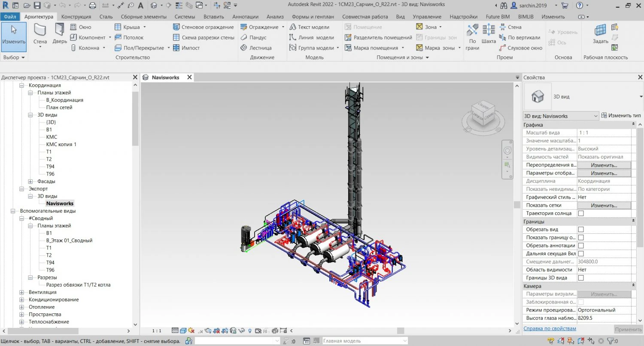644x346 pixels.
Task: Click the Слуховое окно dormer tool
Action: pyautogui.click(x=520, y=48)
